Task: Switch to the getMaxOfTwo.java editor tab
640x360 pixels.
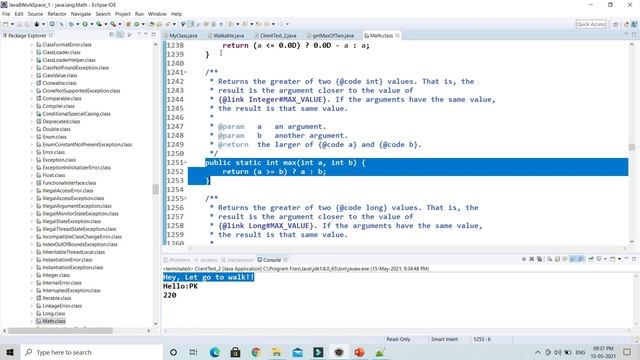Action: tap(333, 36)
